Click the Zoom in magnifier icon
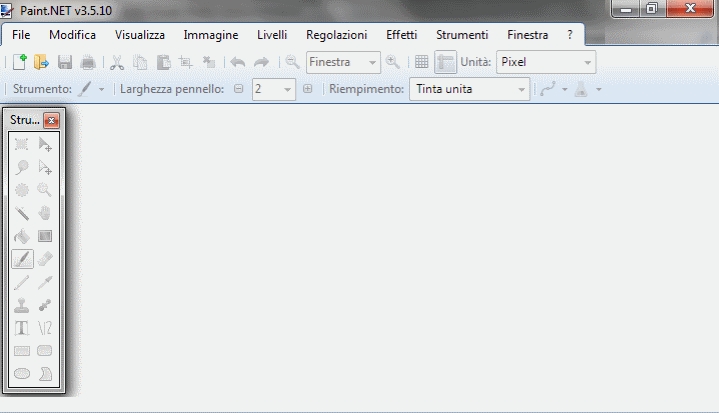 point(393,62)
